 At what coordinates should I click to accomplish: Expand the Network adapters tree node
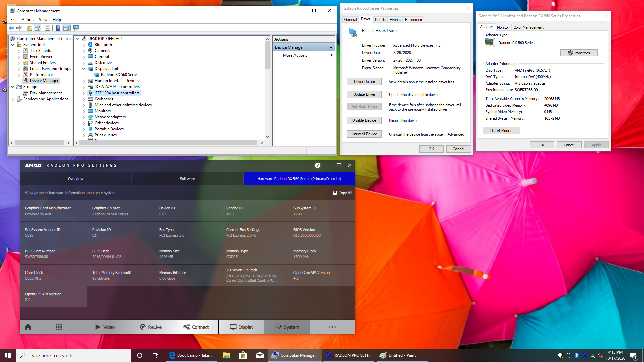point(84,117)
